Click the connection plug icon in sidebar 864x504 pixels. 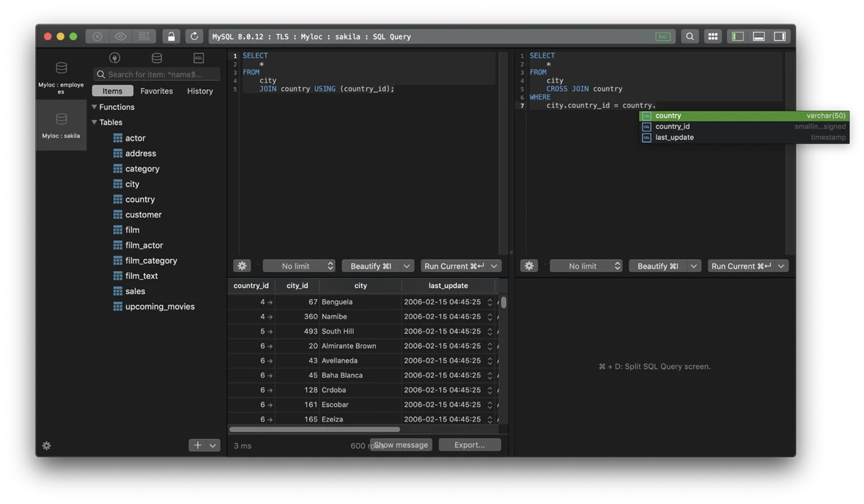[x=115, y=57]
